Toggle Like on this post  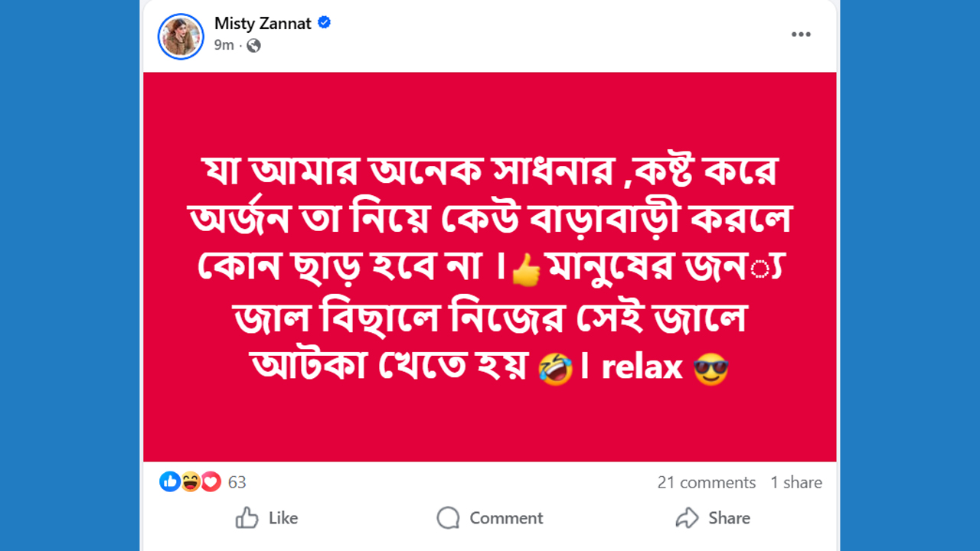pyautogui.click(x=266, y=518)
